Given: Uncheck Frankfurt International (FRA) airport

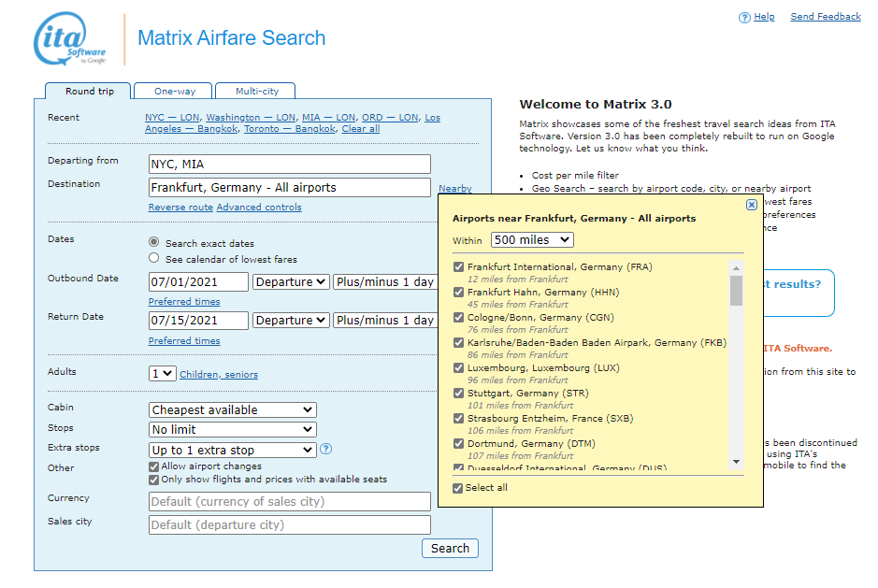Looking at the screenshot, I should click(458, 267).
